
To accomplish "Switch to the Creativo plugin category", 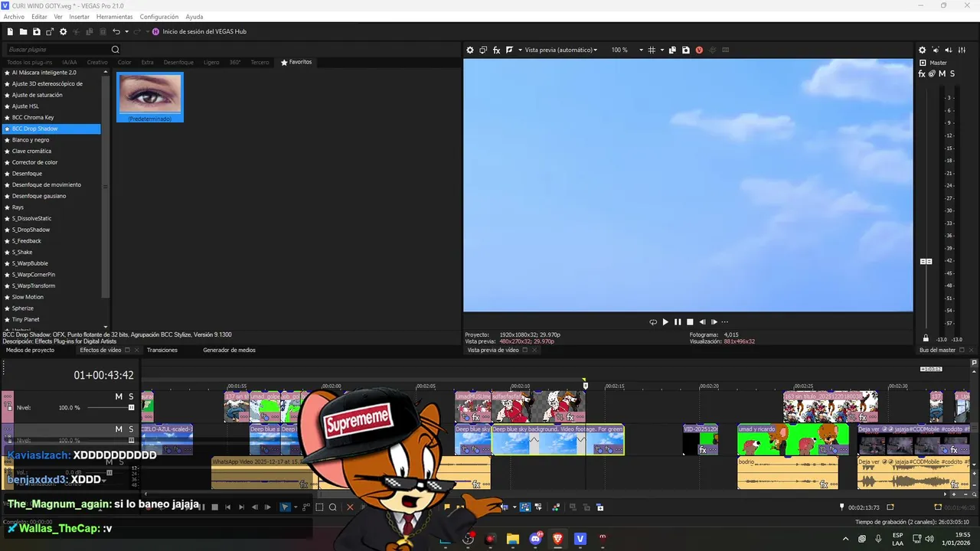I will [97, 62].
